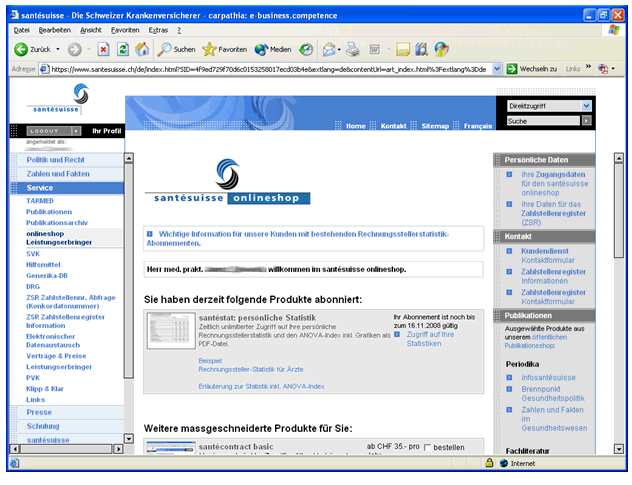
Task: Click the PDF converter icon beside Links
Action: click(x=603, y=69)
